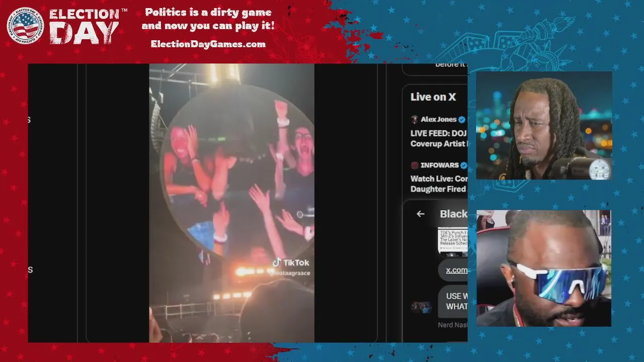Image resolution: width=644 pixels, height=362 pixels.
Task: Click the Black conversation title
Action: (454, 214)
